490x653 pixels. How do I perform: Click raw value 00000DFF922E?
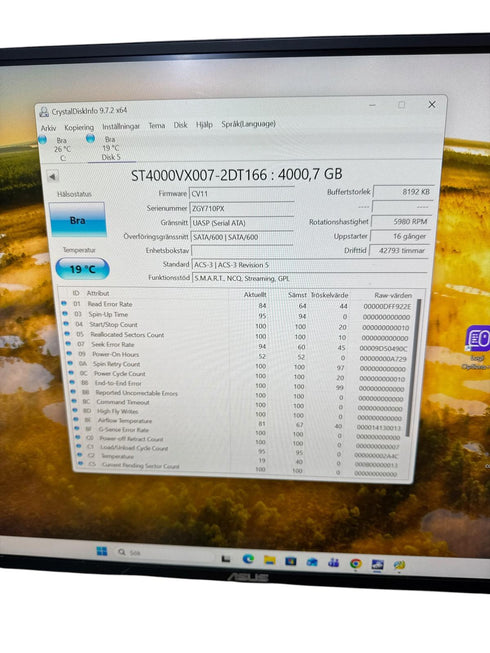click(387, 307)
